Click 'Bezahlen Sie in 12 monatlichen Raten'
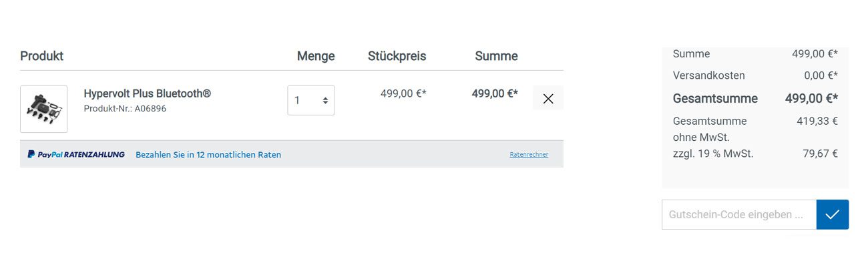 208,154
